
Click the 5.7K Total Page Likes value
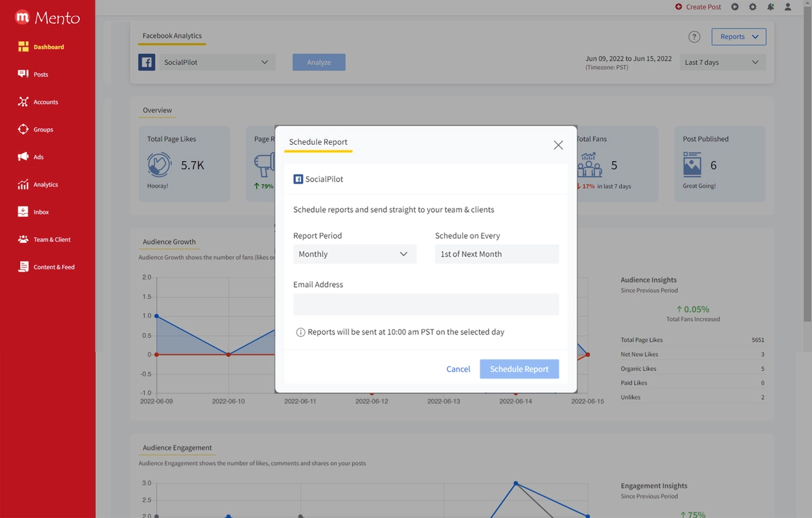pos(193,165)
